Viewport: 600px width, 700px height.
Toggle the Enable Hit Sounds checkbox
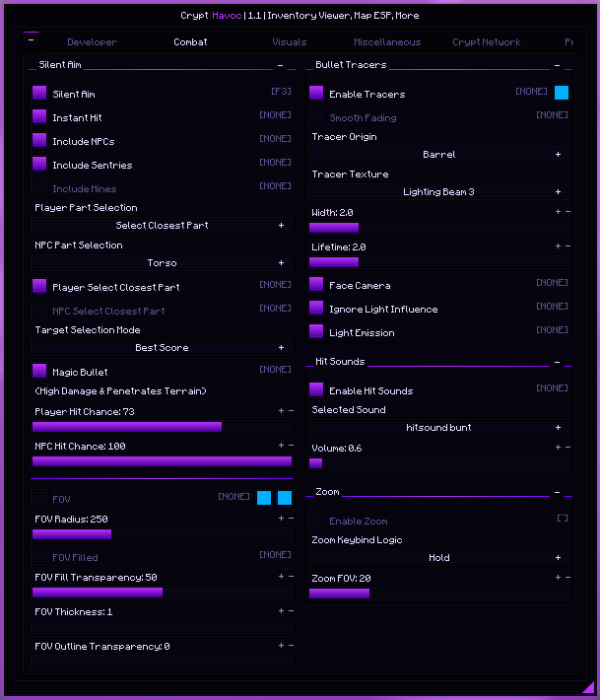coord(316,389)
